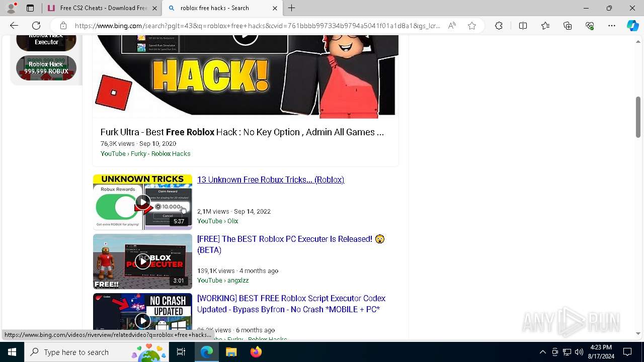Close the roblox free hacks tab
This screenshot has width=644, height=362.
point(275,8)
